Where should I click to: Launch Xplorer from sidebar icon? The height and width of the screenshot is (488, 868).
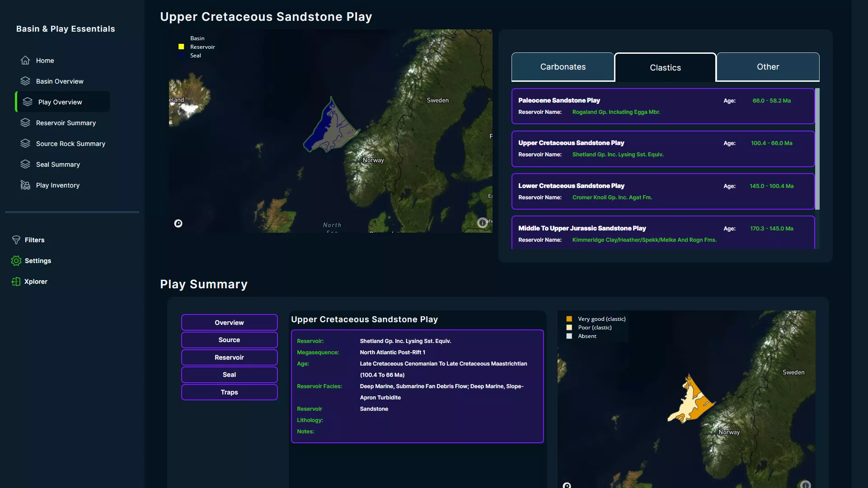[16, 282]
